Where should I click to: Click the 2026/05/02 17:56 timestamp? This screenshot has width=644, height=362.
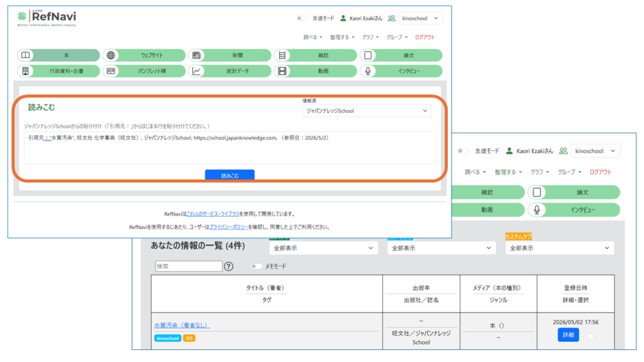[x=575, y=322]
